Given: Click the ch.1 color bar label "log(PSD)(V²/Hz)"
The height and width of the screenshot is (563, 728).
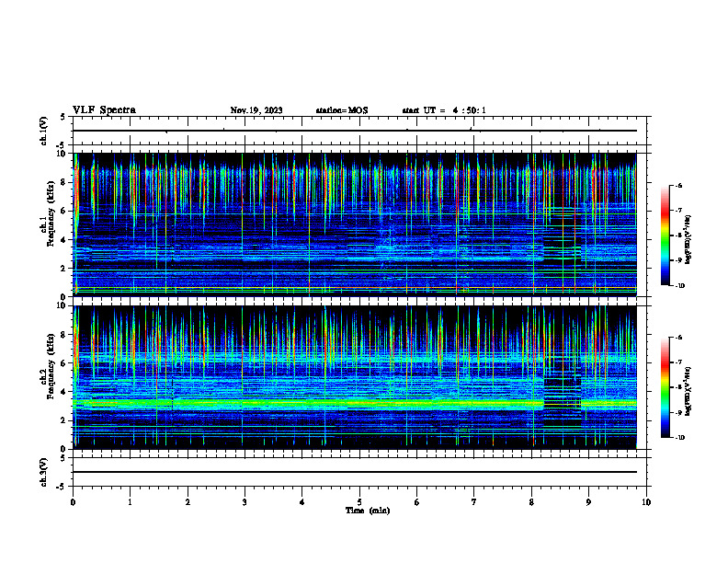Looking at the screenshot, I should pyautogui.click(x=688, y=239).
